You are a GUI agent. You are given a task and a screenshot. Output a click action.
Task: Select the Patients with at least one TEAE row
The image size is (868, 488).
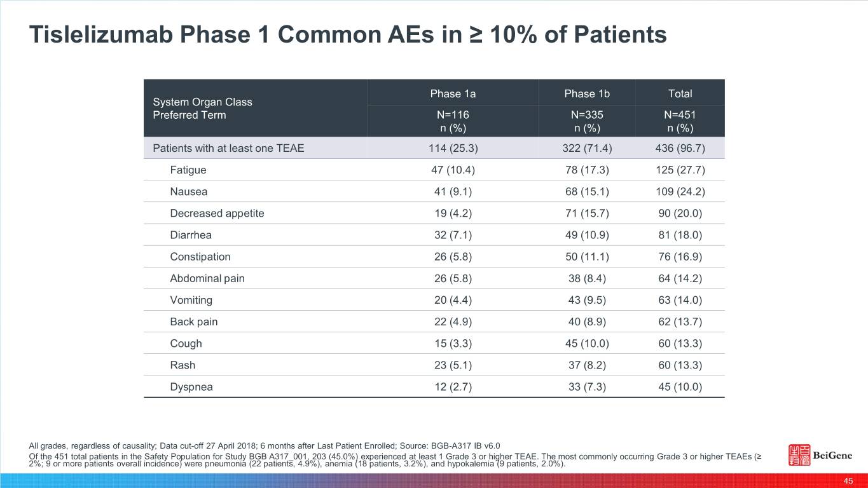(x=228, y=149)
